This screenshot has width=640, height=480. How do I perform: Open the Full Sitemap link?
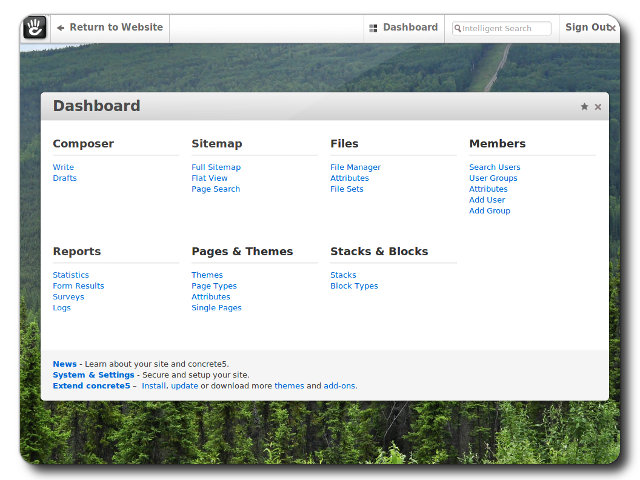click(216, 168)
